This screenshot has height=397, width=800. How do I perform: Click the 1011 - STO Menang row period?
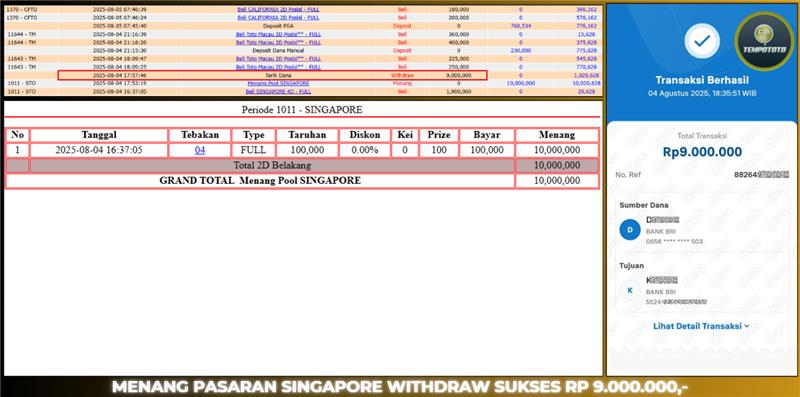[x=21, y=83]
